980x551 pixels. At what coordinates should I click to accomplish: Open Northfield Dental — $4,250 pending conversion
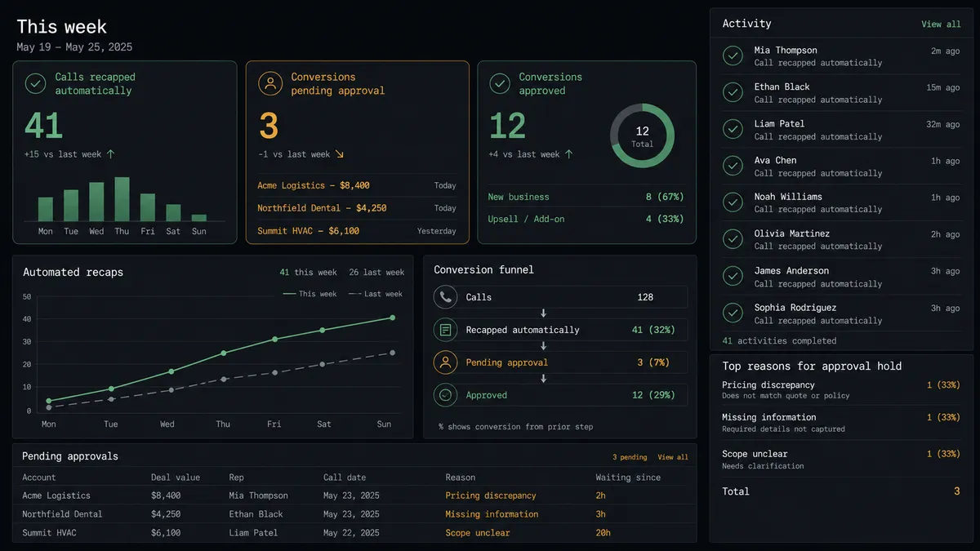tap(357, 208)
